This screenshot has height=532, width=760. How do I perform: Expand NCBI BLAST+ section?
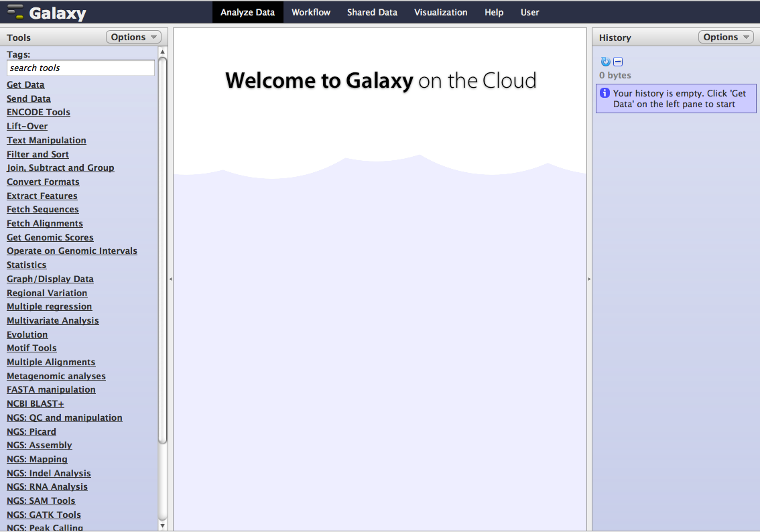pyautogui.click(x=36, y=404)
